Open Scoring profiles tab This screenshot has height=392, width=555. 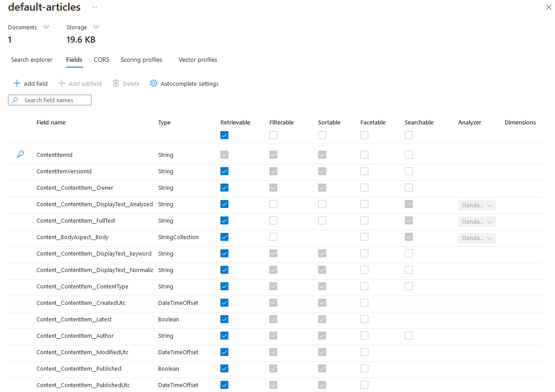[141, 60]
